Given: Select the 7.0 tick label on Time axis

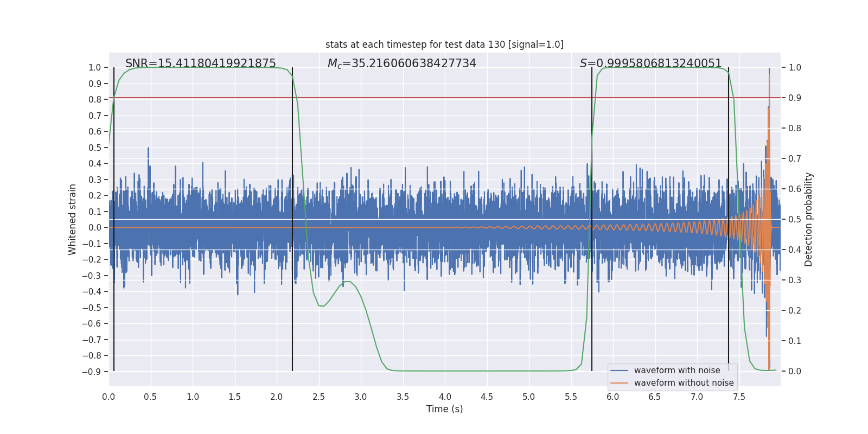Looking at the screenshot, I should pos(697,397).
